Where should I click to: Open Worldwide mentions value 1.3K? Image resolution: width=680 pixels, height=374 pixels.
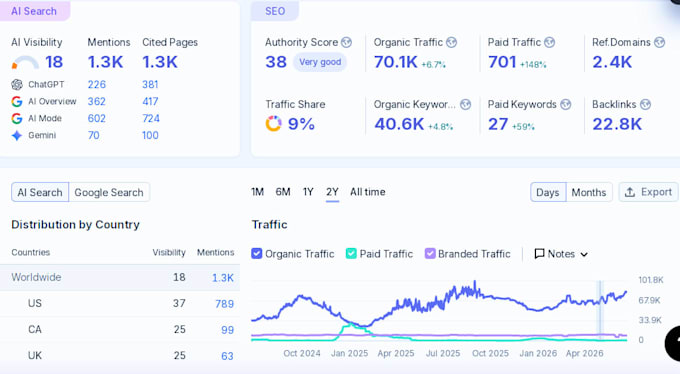pyautogui.click(x=223, y=278)
